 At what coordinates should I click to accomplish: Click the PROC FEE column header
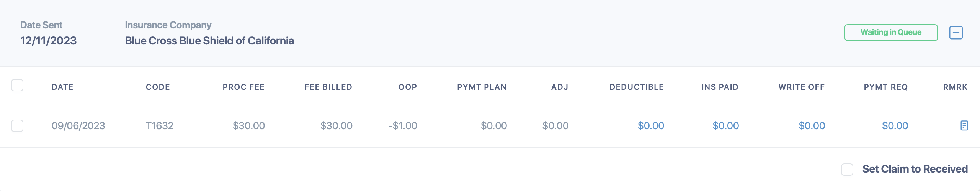pyautogui.click(x=243, y=87)
